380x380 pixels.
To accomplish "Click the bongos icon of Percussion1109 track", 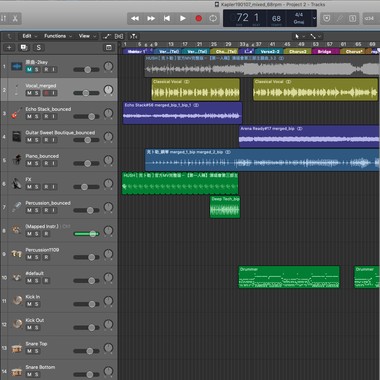I will 17,254.
